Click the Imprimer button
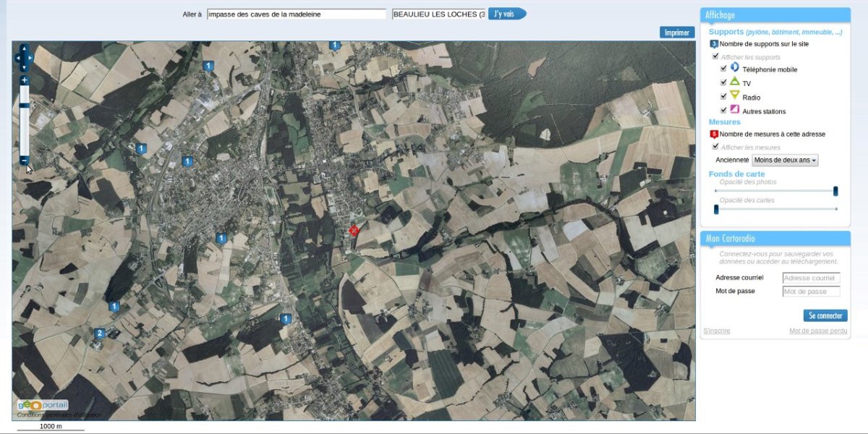Screen dimensions: 868x434 pyautogui.click(x=677, y=33)
